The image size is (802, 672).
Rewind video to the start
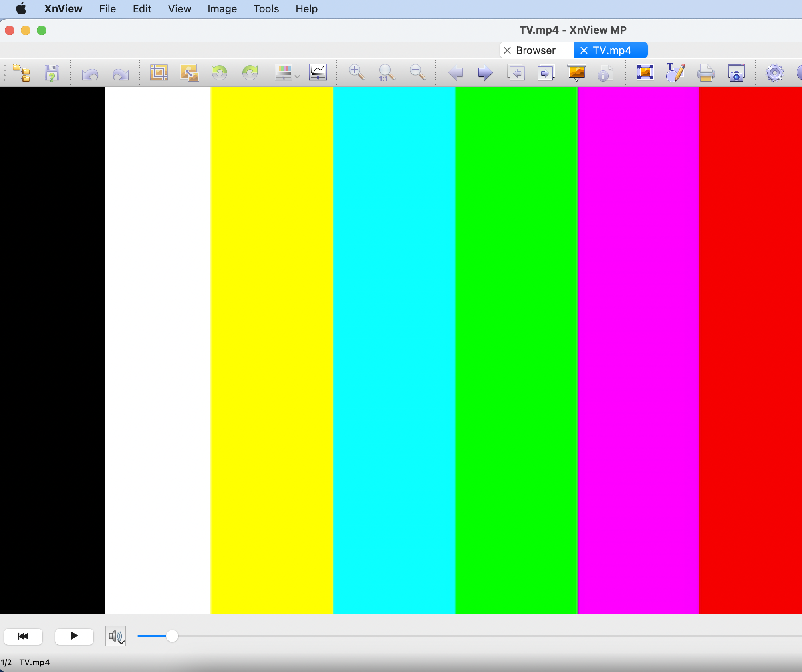click(x=23, y=636)
